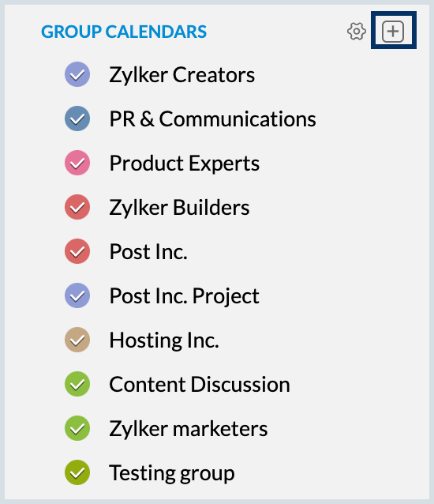Click the add group calendar plus icon
The image size is (434, 504).
[393, 31]
